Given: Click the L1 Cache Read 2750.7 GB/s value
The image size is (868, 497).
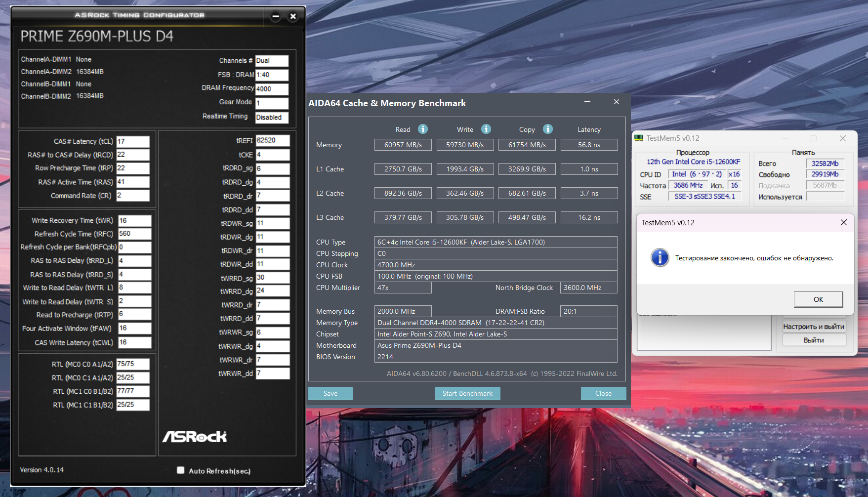Looking at the screenshot, I should (x=403, y=169).
